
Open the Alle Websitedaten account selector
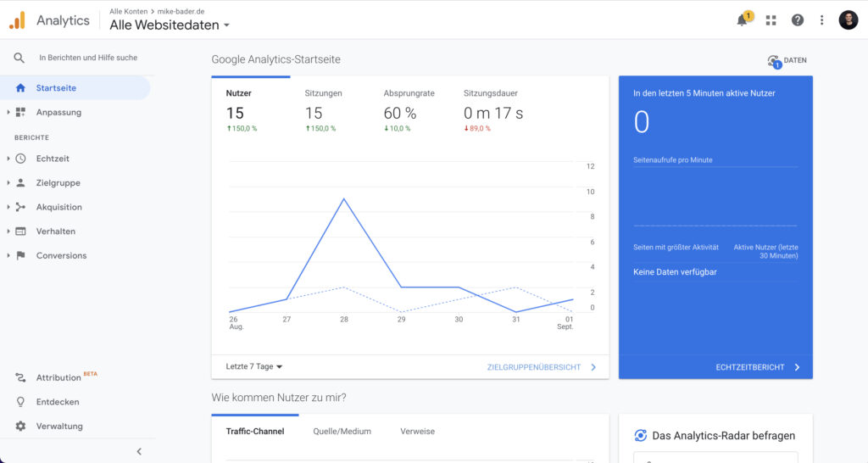point(170,25)
